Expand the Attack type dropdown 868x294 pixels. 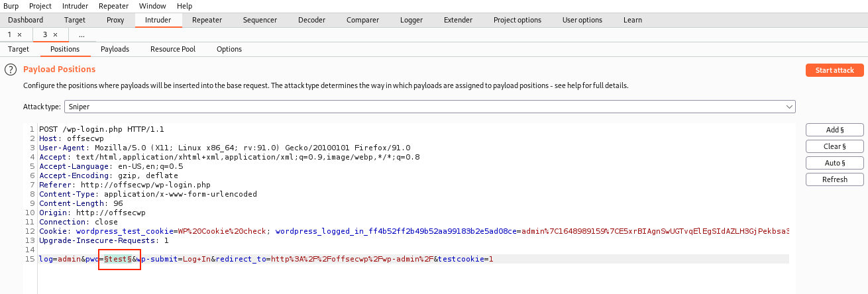coord(788,107)
